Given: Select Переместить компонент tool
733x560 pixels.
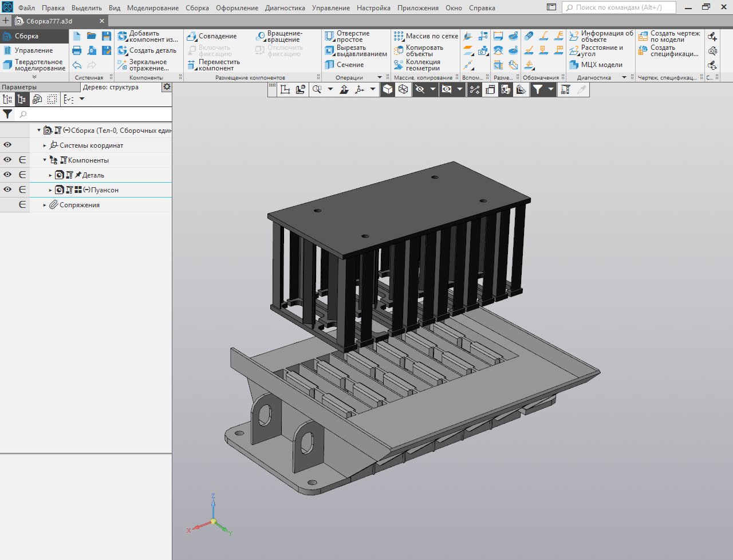Looking at the screenshot, I should [214, 65].
